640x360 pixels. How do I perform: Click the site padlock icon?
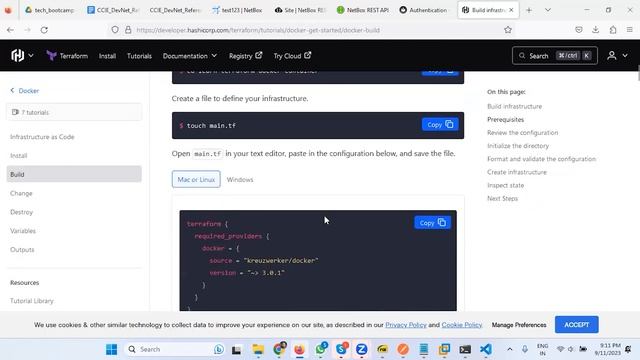pos(128,30)
